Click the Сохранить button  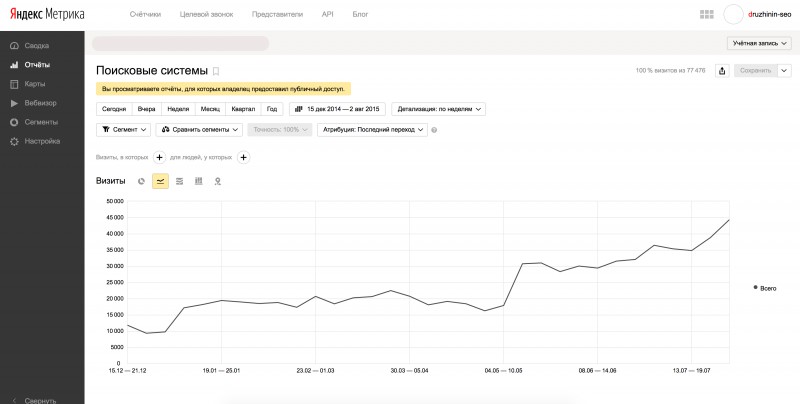tap(756, 71)
